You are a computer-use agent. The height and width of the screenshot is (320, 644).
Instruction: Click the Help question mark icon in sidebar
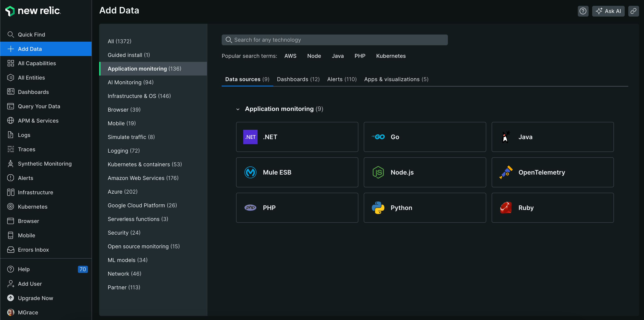click(11, 269)
